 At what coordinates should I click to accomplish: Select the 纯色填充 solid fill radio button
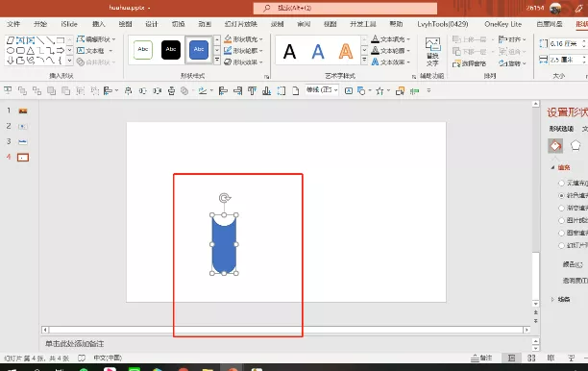(x=561, y=195)
